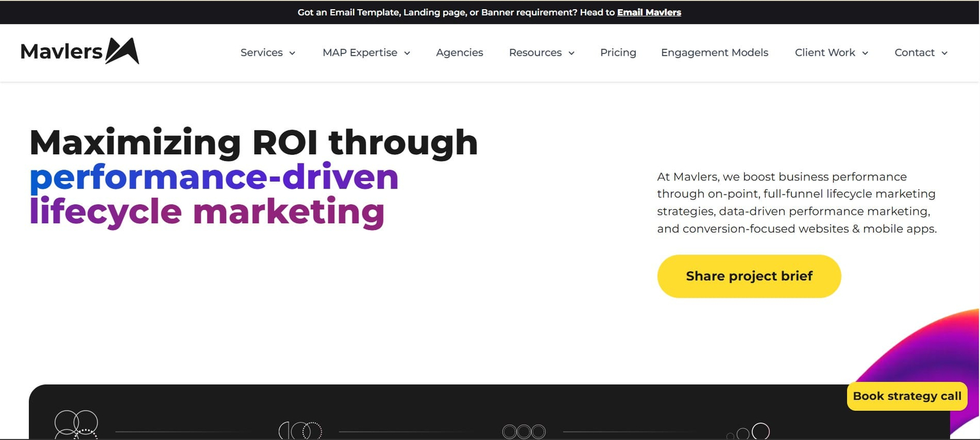980x440 pixels.
Task: Follow the Email Mavlers link
Action: click(x=649, y=12)
